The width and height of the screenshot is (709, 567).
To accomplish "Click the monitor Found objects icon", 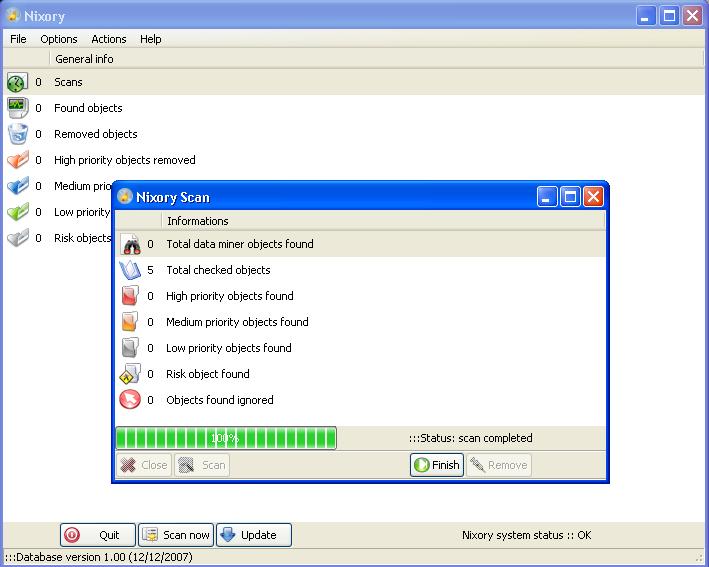I will click(x=18, y=108).
